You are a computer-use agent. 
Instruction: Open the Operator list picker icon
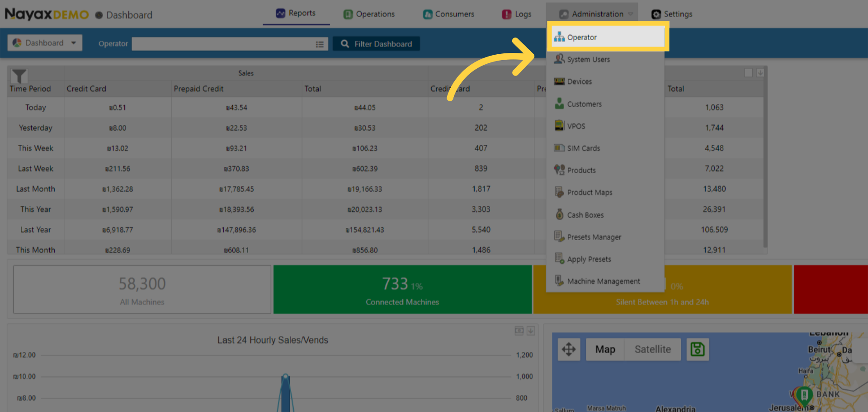point(320,44)
